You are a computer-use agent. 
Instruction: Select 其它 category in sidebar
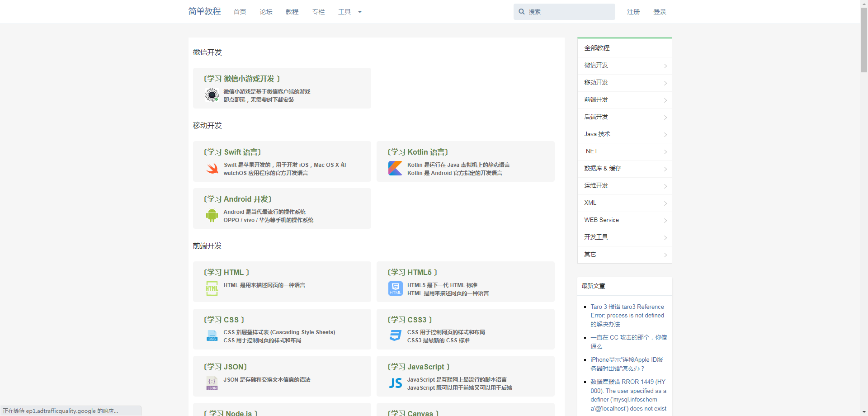point(624,255)
